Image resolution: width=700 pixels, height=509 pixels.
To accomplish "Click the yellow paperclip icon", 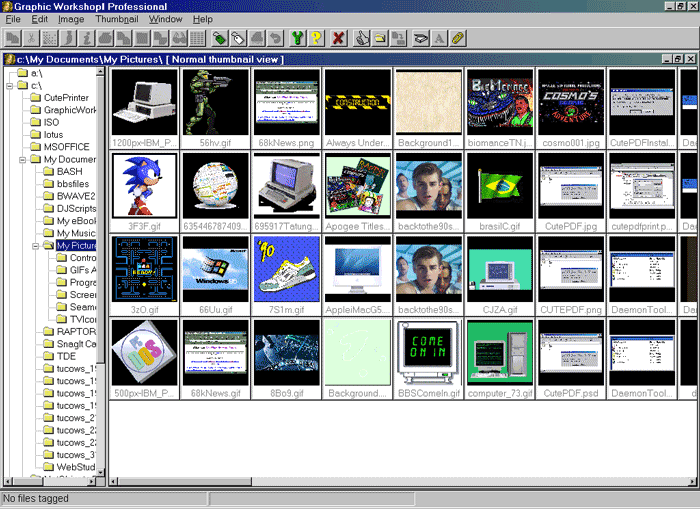I will (458, 38).
